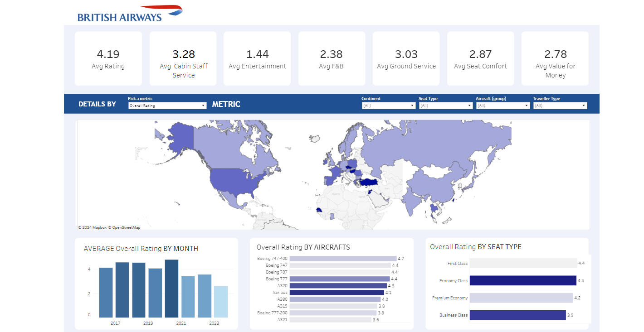Select the Boeing 747-400 bar
Viewport: 644px width, 332px height.
click(x=342, y=259)
